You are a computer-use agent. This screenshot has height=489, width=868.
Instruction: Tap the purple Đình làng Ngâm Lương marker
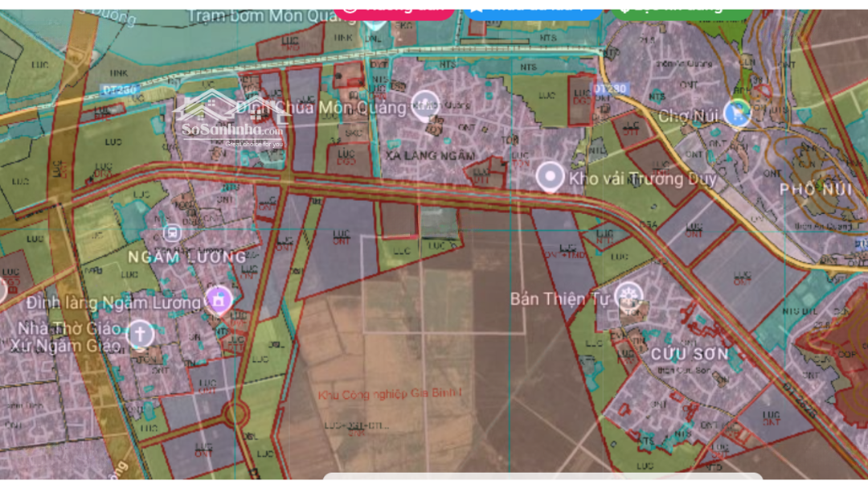pos(218,301)
